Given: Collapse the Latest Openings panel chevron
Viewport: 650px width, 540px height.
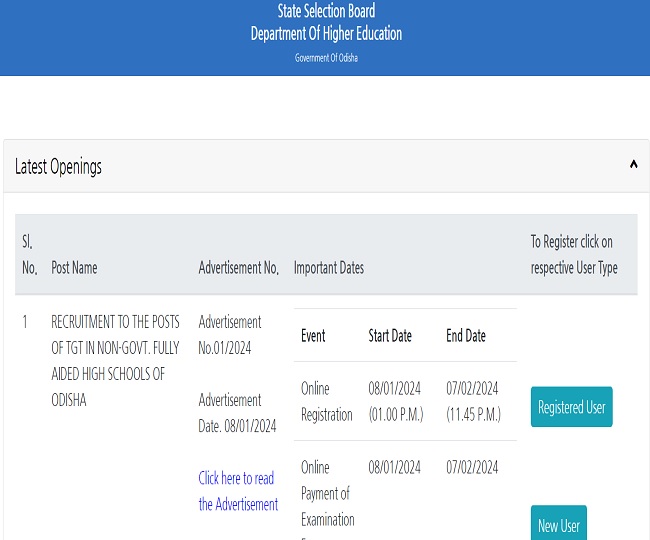Looking at the screenshot, I should click(633, 165).
